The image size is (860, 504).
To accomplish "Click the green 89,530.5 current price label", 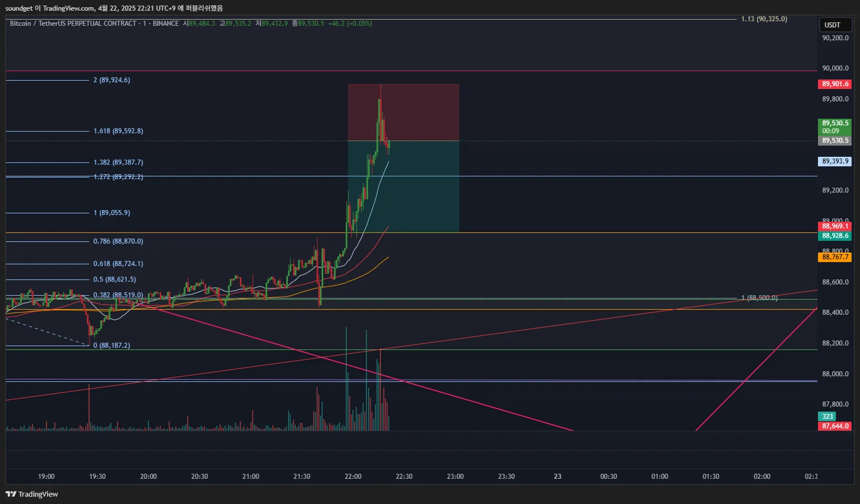I will coord(835,127).
